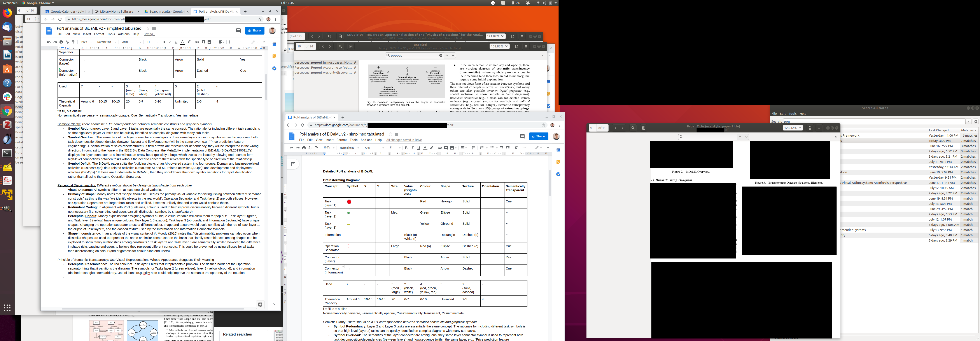The width and height of the screenshot is (980, 341).
Task: Click Share button in the 'Saving...' Docs window
Action: point(254,30)
